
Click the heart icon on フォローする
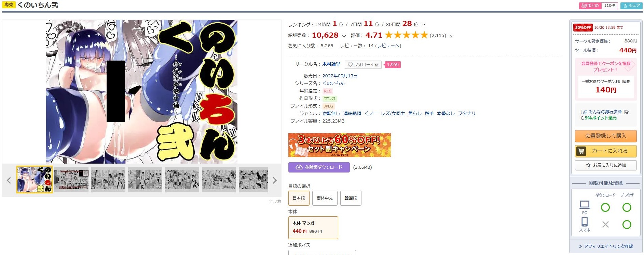(350, 65)
